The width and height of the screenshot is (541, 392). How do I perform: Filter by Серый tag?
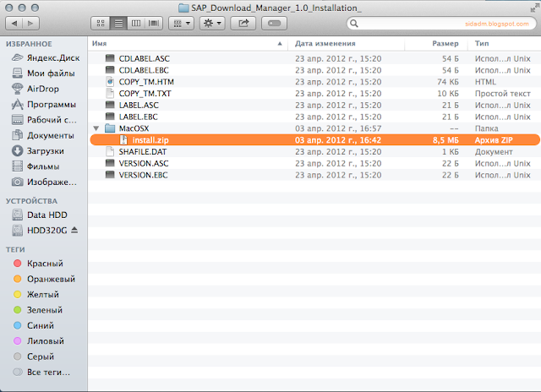[34, 357]
